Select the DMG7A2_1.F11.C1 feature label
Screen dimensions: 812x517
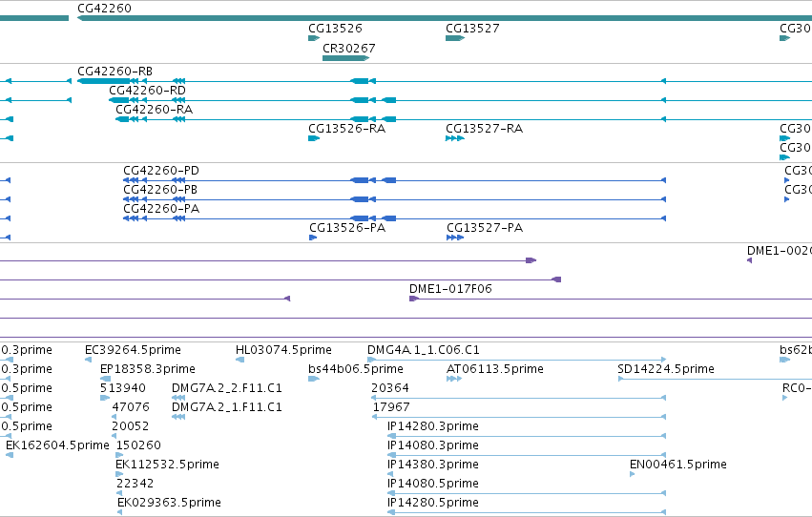(227, 408)
